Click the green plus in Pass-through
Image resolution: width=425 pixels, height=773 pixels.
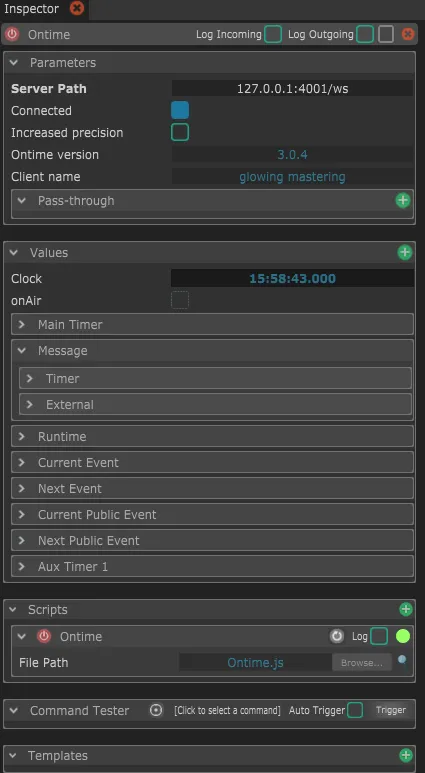coord(403,200)
